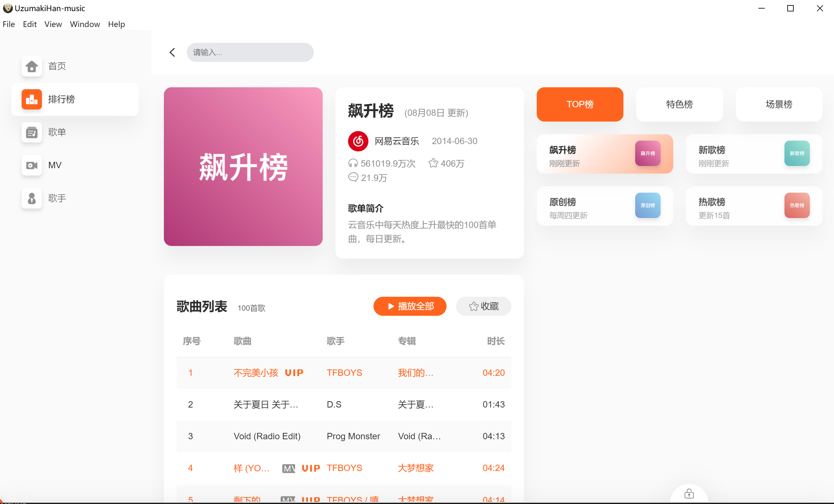This screenshot has width=834, height=504.
Task: Switch to the 特色榜 tab
Action: click(x=679, y=104)
